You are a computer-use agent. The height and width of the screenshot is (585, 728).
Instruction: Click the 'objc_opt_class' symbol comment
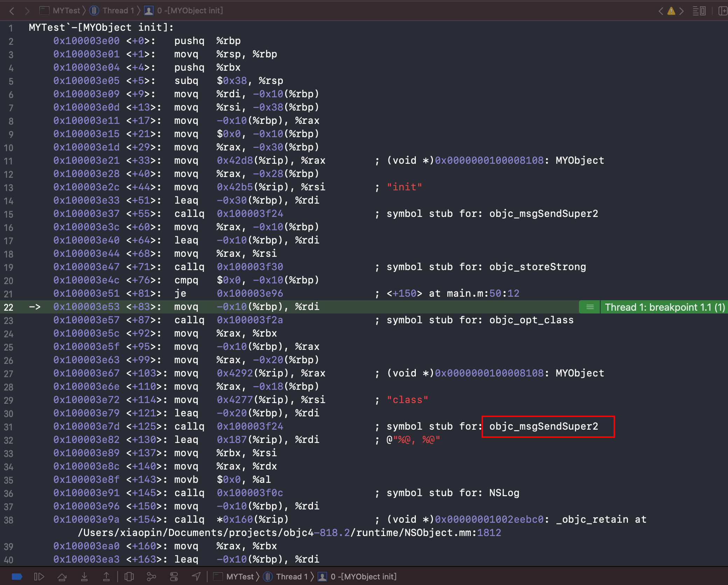[x=531, y=320]
